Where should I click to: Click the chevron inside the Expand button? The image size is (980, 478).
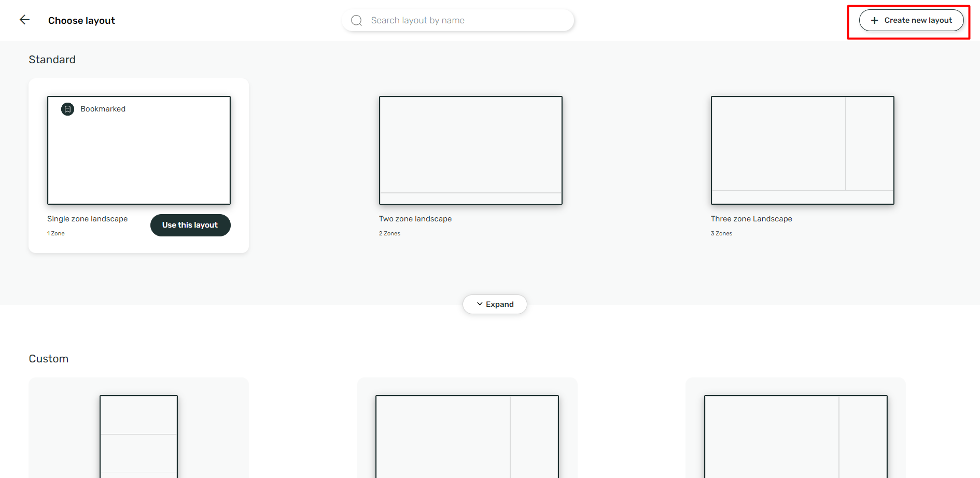click(x=480, y=304)
